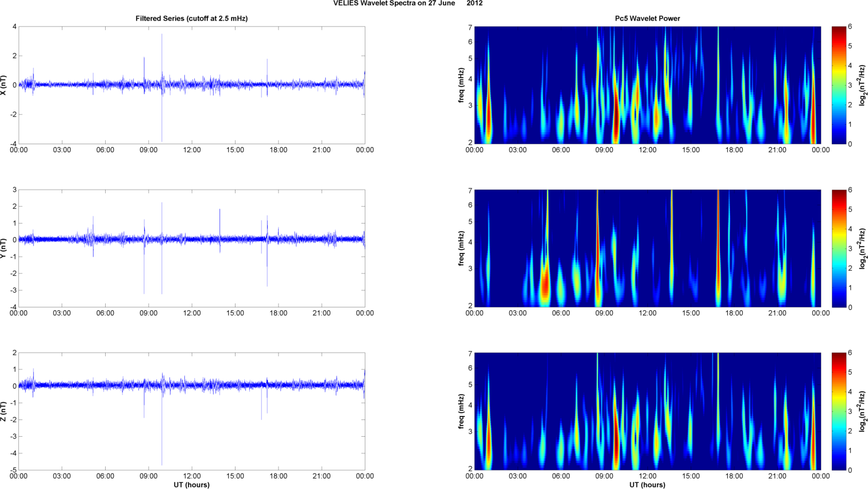Click the 18:00 tick under the Z series plot

(279, 476)
